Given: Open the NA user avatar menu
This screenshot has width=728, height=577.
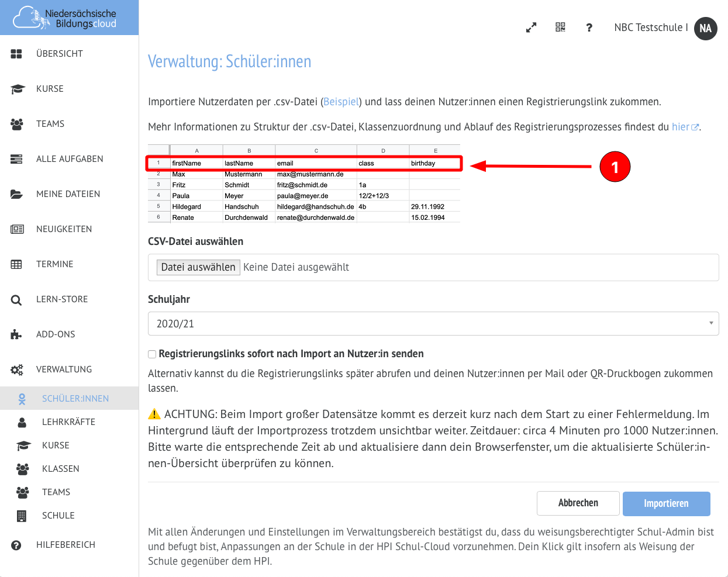Looking at the screenshot, I should click(x=705, y=28).
